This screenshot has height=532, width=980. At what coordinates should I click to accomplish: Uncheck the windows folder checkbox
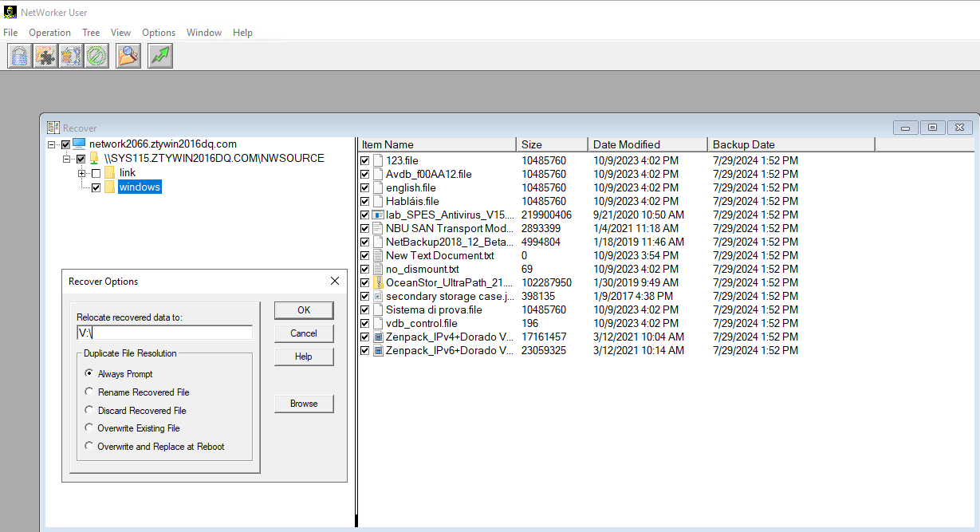click(96, 187)
